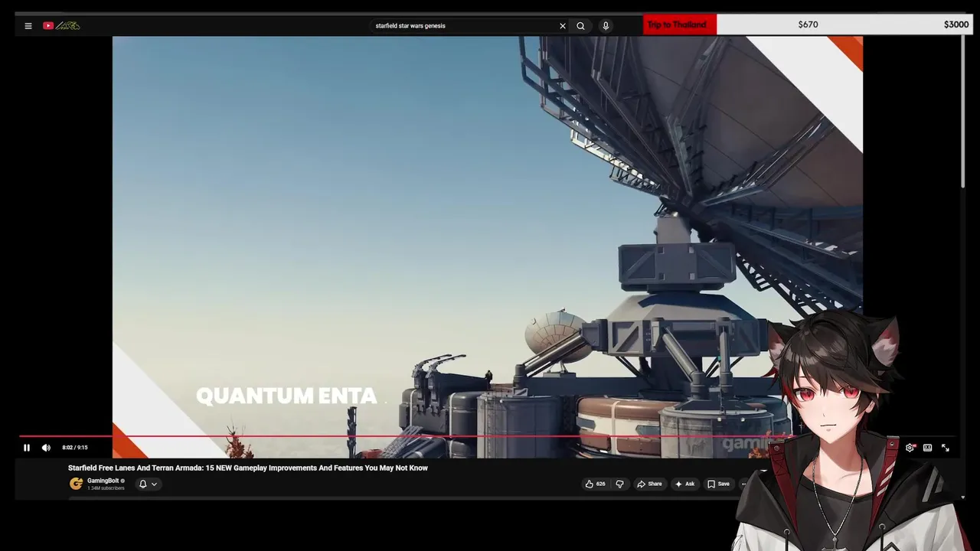Click the '1.34M subscribers' count
This screenshot has width=980, height=551.
pos(106,488)
